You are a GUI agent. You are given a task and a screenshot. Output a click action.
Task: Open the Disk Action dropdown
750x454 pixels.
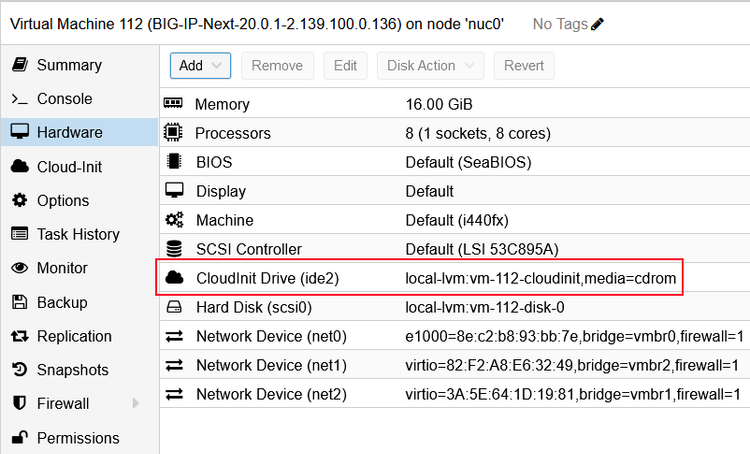coord(429,66)
